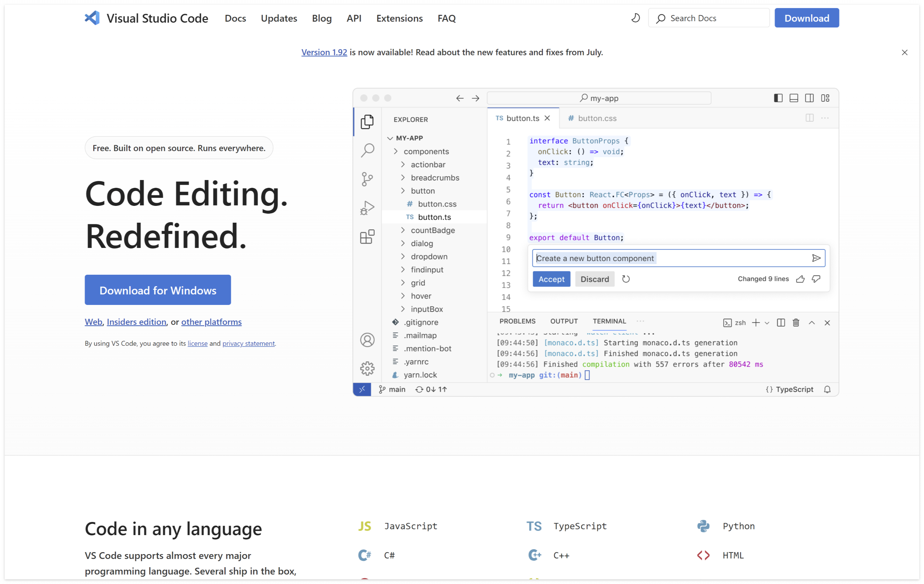924x584 pixels.
Task: Open the terminal launch profile dropdown arrow
Action: coord(767,323)
